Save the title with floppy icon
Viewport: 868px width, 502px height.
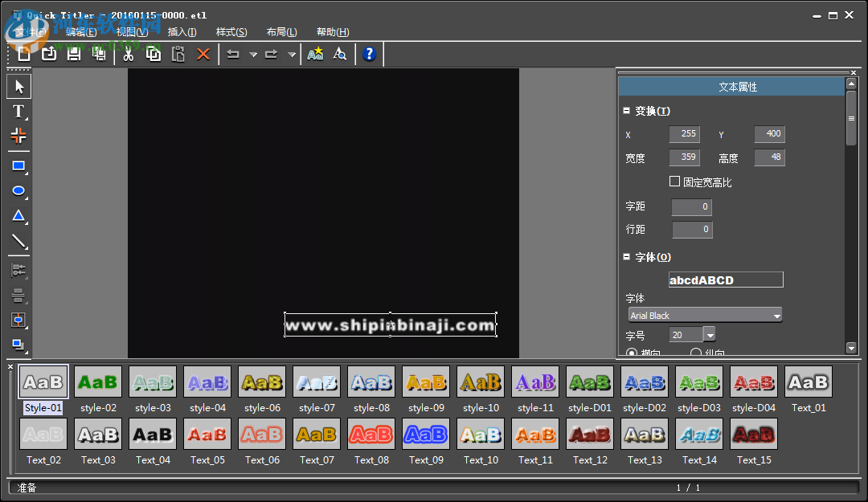click(x=74, y=55)
